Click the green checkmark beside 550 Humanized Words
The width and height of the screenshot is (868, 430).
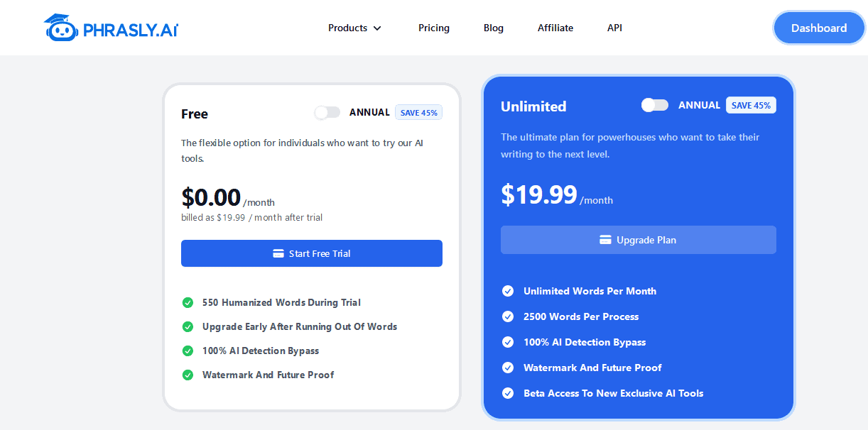(188, 302)
